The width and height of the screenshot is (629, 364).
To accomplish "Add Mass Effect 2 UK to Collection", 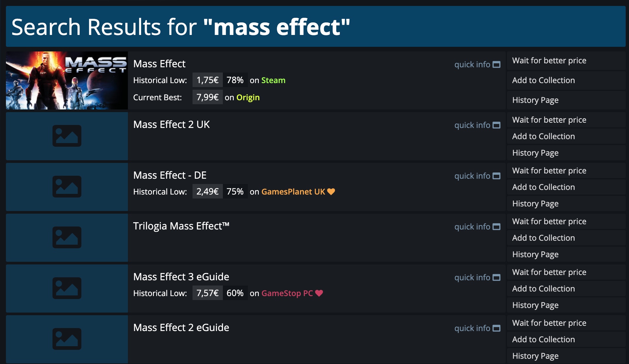I will click(x=543, y=136).
